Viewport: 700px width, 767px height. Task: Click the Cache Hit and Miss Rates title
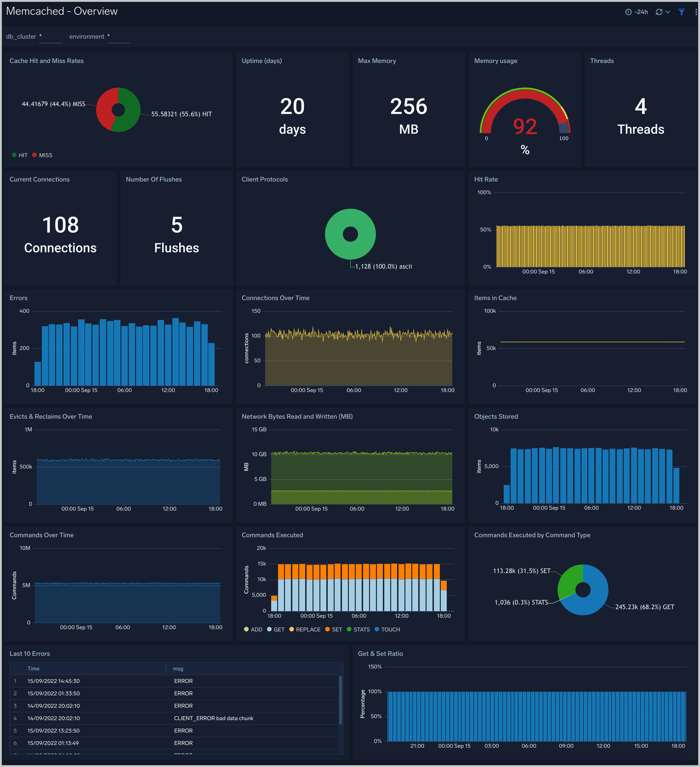46,61
